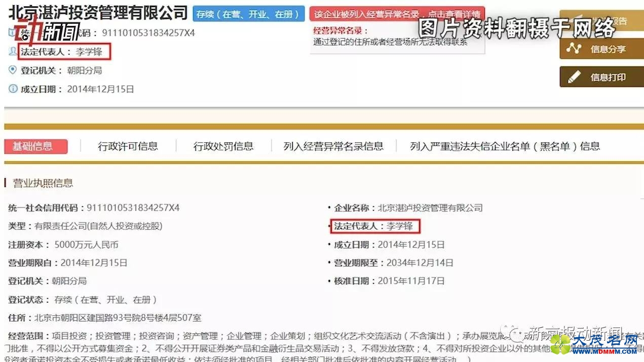Click the location pin icon beside 登记机关
Viewport: 644px width, 362px height.
pyautogui.click(x=13, y=70)
